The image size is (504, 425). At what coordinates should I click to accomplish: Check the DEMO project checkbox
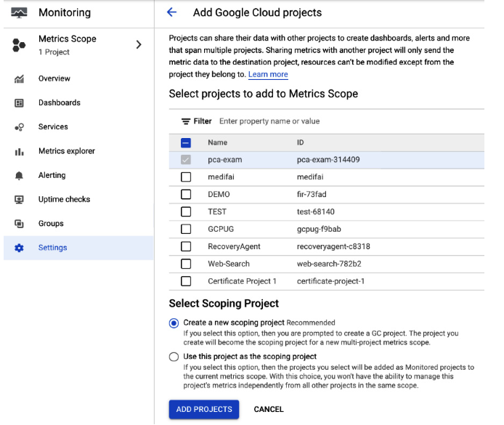tap(186, 195)
